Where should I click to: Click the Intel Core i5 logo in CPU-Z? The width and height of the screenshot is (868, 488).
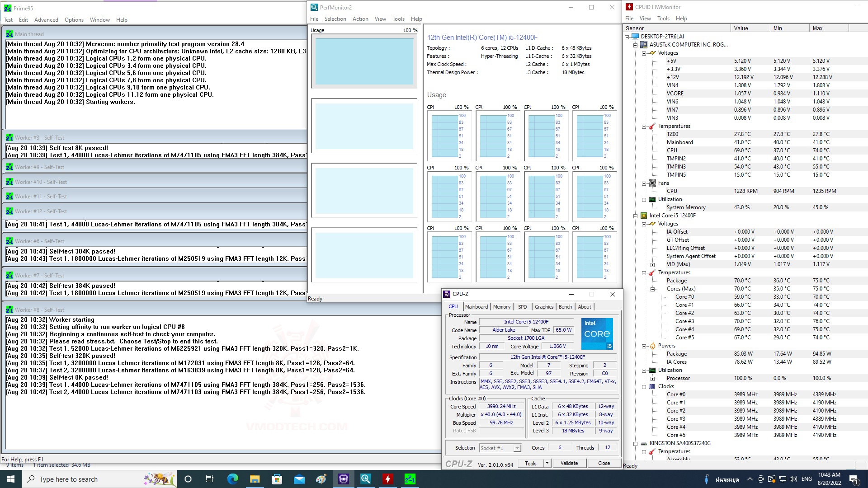pos(597,333)
